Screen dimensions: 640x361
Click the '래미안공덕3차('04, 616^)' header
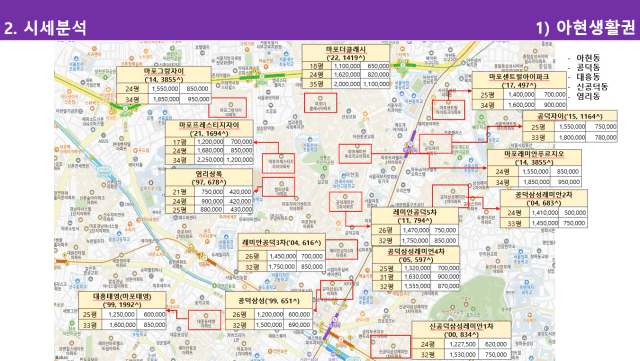tap(281, 242)
